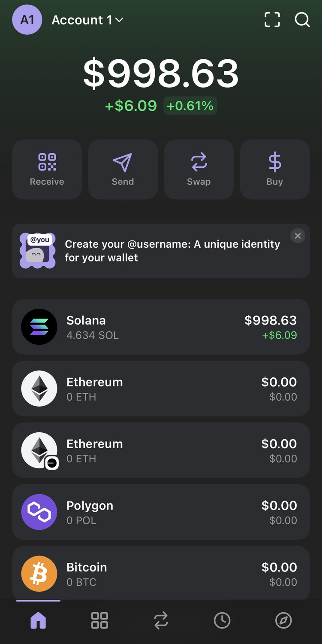
Task: Tap the @you username avatar image
Action: coord(38,251)
